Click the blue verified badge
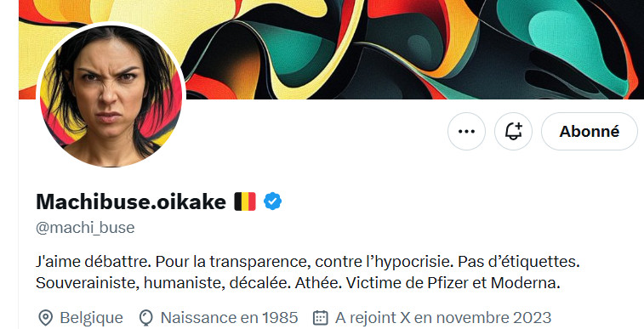The image size is (644, 329). click(272, 201)
